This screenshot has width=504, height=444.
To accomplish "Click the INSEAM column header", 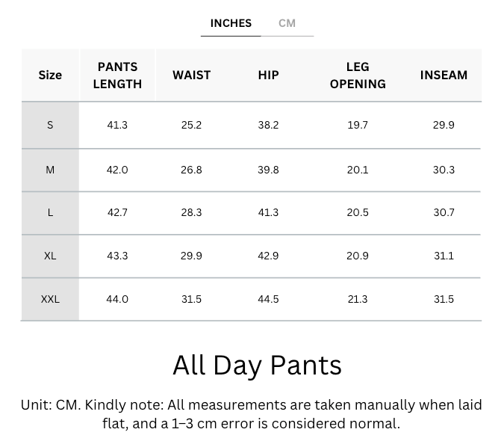I will point(444,75).
